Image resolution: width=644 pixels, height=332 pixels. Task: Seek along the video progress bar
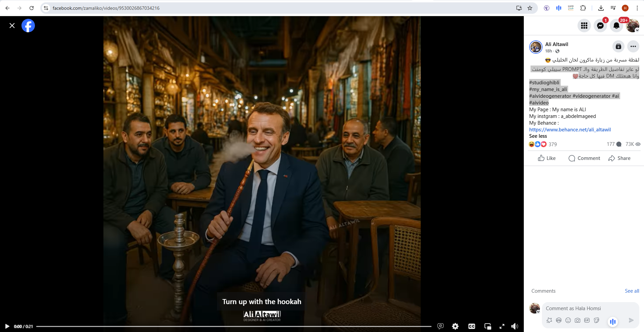click(x=233, y=326)
